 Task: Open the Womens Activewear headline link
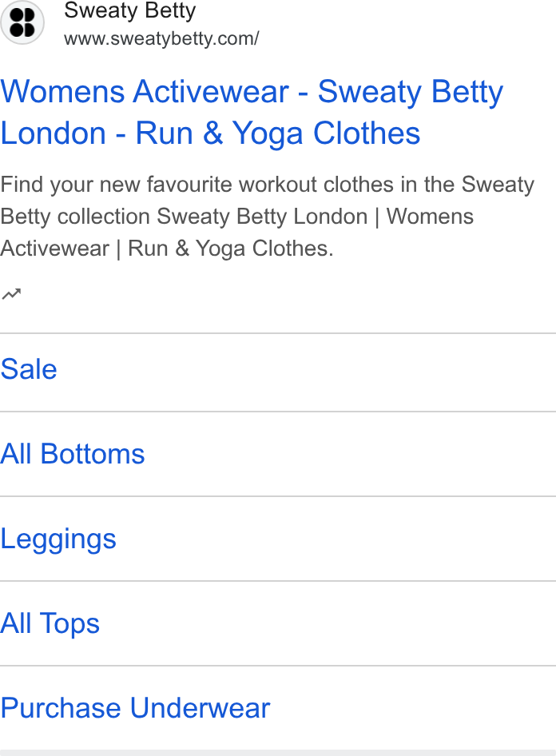click(x=252, y=112)
